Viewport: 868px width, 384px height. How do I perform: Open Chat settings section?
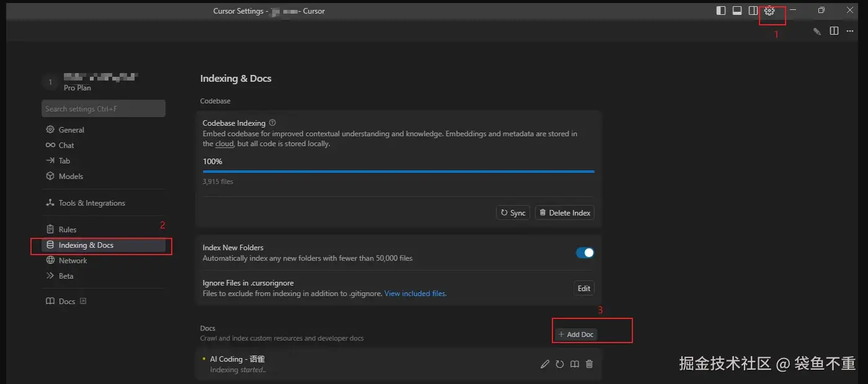[104, 145]
